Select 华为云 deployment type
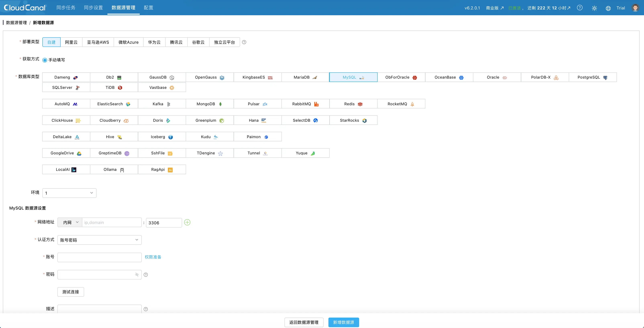Screen dimensions: 644x328 tap(154, 42)
